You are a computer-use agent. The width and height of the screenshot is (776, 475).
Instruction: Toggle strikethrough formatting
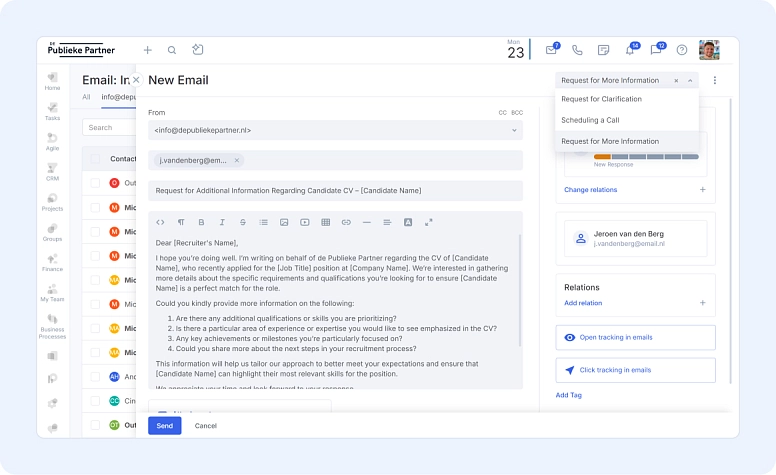(243, 222)
